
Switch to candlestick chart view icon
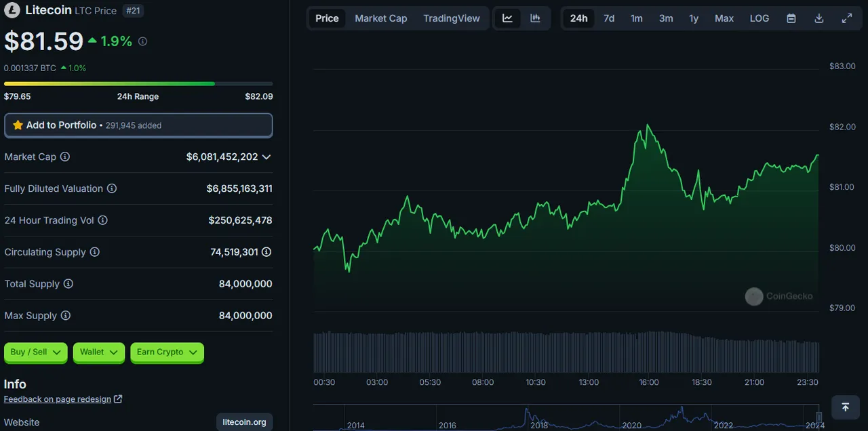[535, 18]
